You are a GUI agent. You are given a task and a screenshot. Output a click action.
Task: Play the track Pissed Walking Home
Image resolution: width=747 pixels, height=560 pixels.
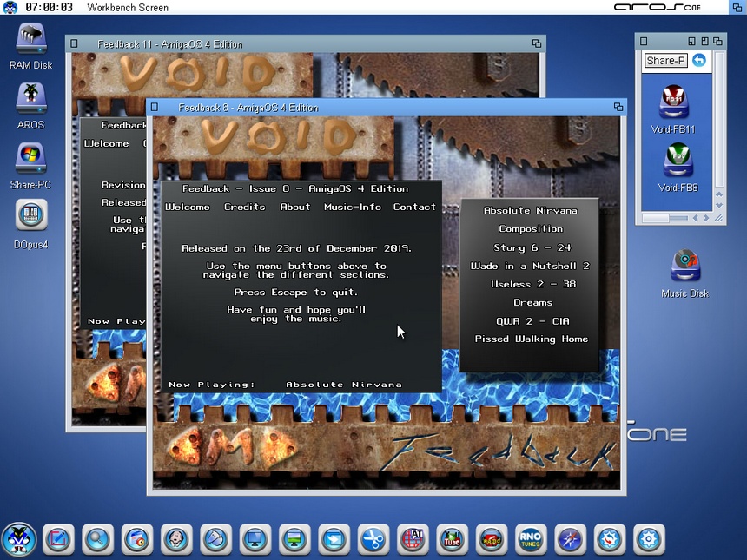coord(530,339)
